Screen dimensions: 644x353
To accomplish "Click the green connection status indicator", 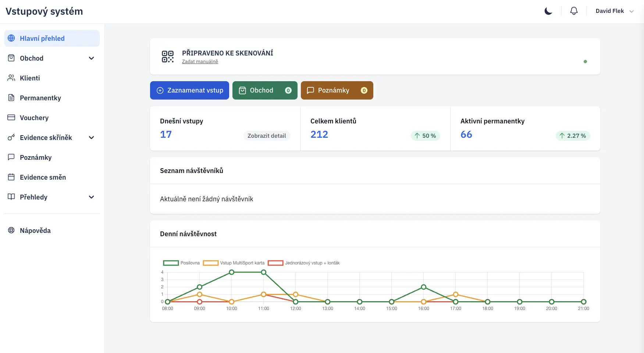I will pos(585,61).
